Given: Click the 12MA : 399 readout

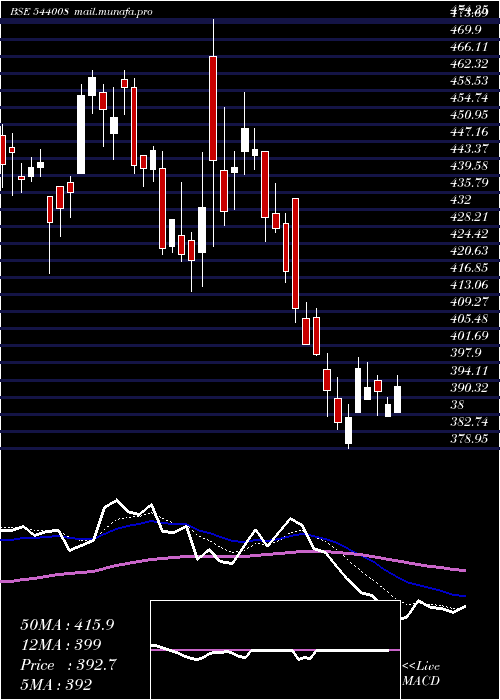Looking at the screenshot, I should coord(61,644).
